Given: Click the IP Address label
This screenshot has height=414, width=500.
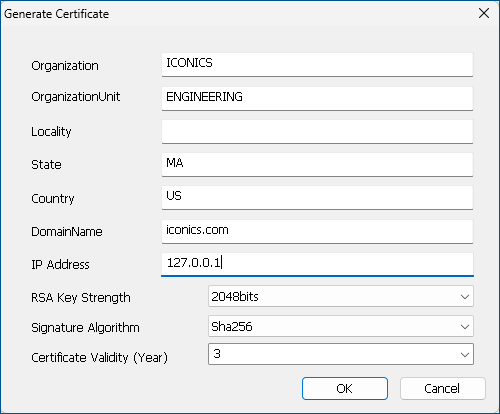Looking at the screenshot, I should point(60,264).
